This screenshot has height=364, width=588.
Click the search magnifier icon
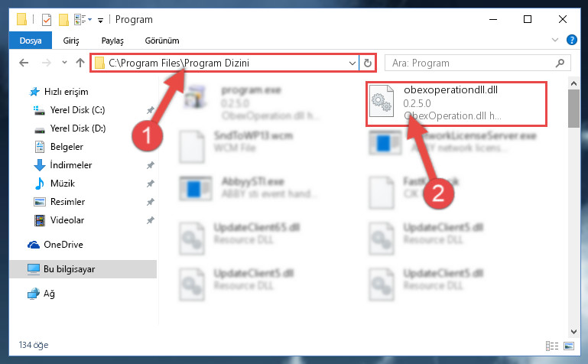coord(560,63)
